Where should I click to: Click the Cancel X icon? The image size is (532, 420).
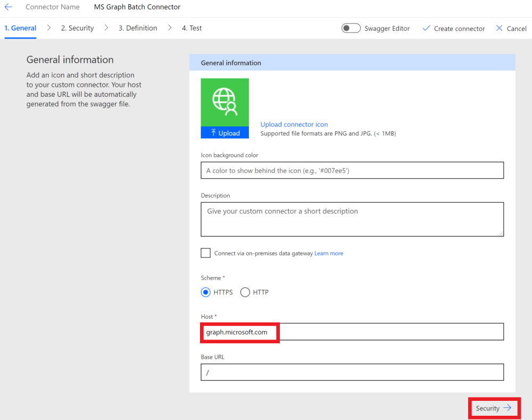(x=499, y=28)
